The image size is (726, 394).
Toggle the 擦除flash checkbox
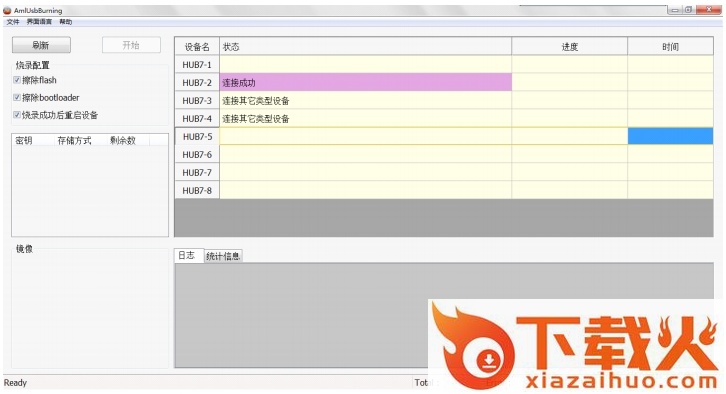pos(17,80)
